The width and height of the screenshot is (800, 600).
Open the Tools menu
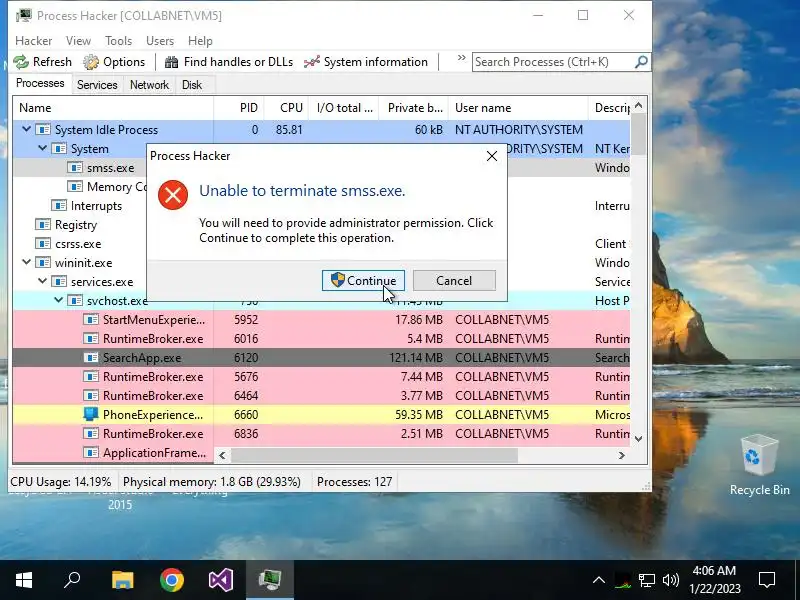118,41
